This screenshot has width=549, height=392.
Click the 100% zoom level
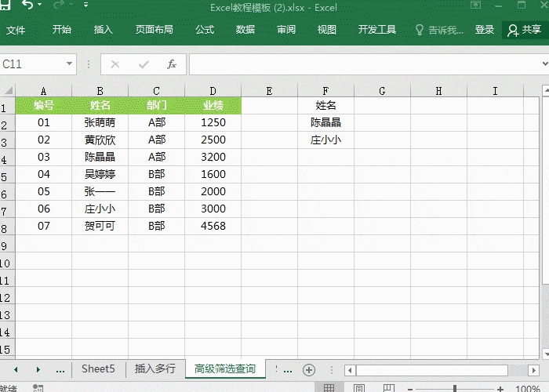tap(527, 389)
